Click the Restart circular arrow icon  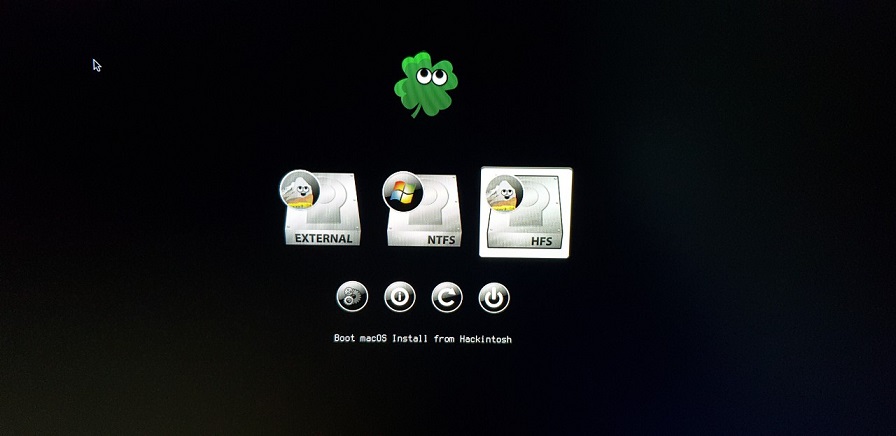pyautogui.click(x=447, y=297)
